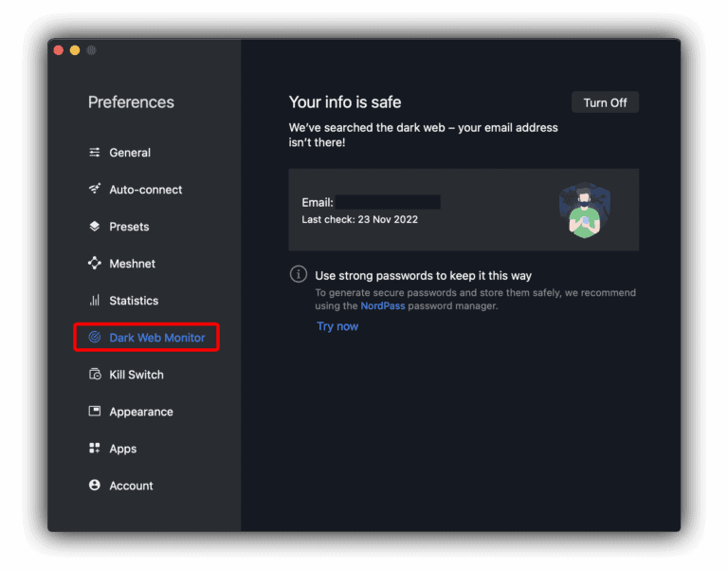Screen dimensions: 728x570
Task: Click the Account person icon
Action: [95, 486]
